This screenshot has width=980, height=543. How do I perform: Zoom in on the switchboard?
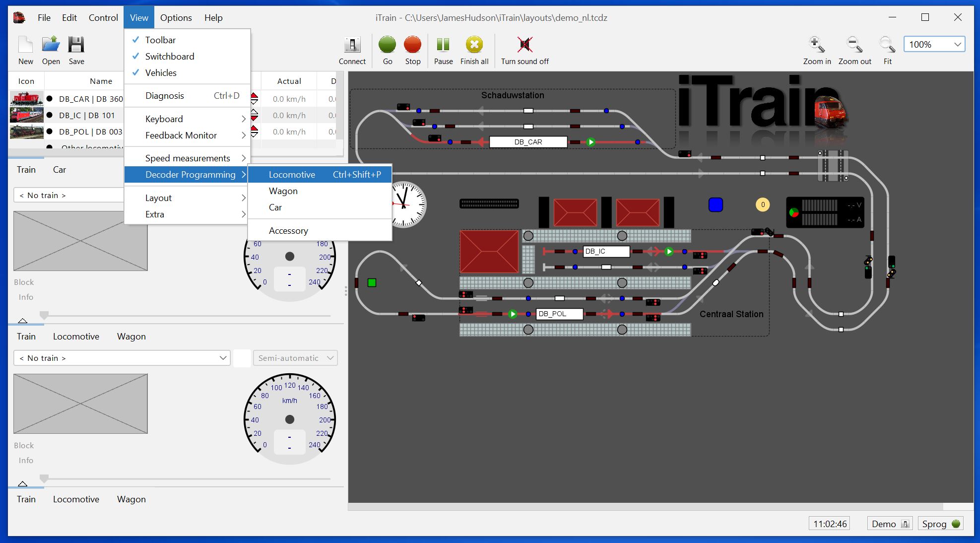[x=816, y=49]
